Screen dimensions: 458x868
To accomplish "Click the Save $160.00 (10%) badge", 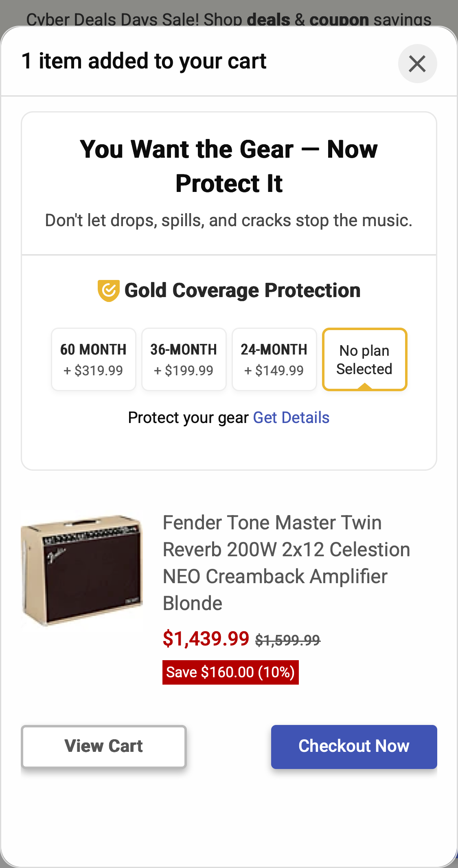I will click(x=230, y=672).
